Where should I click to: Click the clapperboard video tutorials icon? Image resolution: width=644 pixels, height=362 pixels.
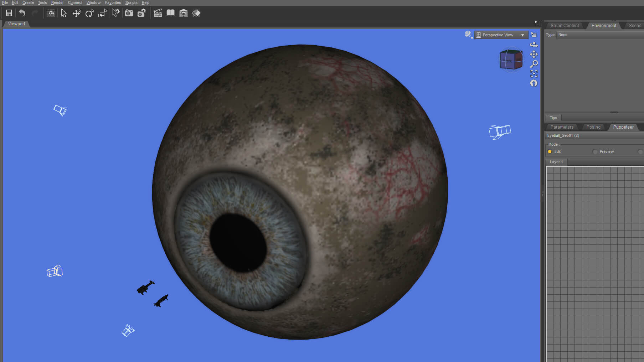click(x=158, y=13)
